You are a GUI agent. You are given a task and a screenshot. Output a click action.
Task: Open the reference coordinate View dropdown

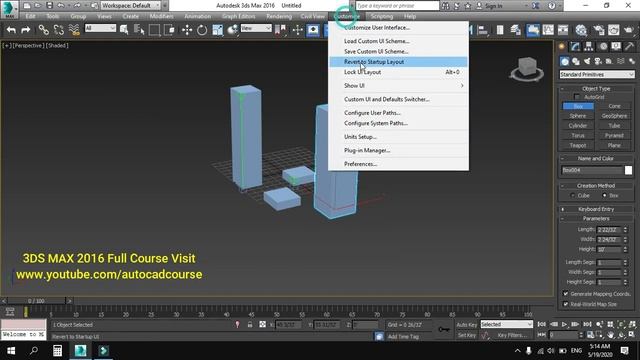256,28
